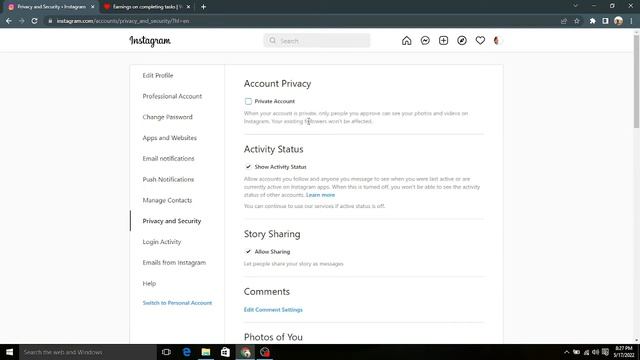Open Messenger direct messages icon

point(425,40)
